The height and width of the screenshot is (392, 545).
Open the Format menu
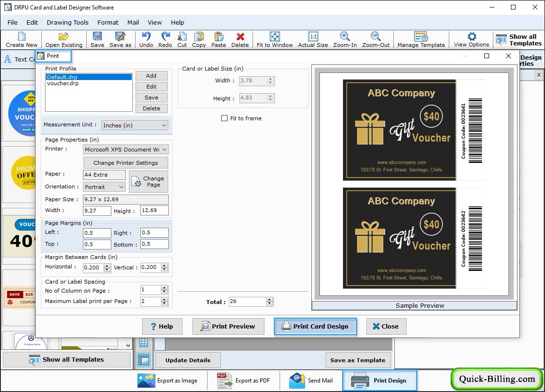point(108,23)
